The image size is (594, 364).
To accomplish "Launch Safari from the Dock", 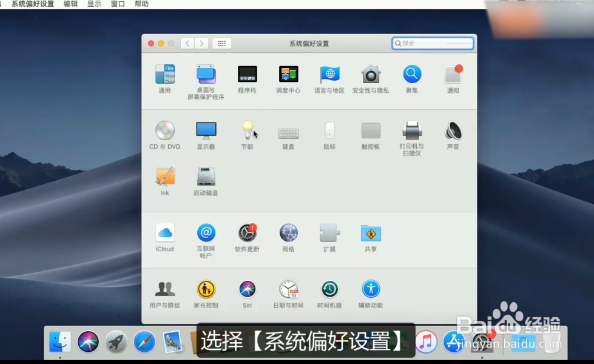I will click(x=144, y=342).
